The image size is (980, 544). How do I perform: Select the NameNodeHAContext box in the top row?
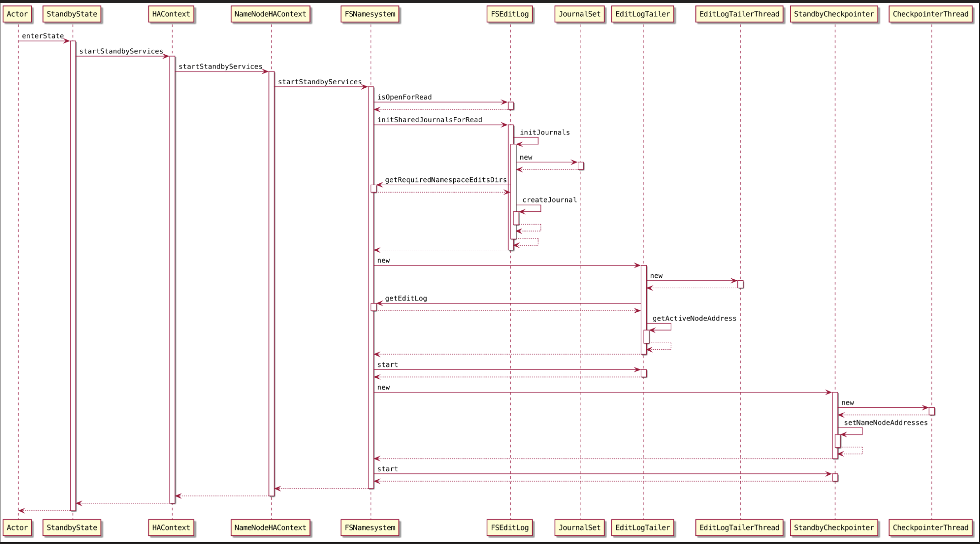click(x=270, y=14)
